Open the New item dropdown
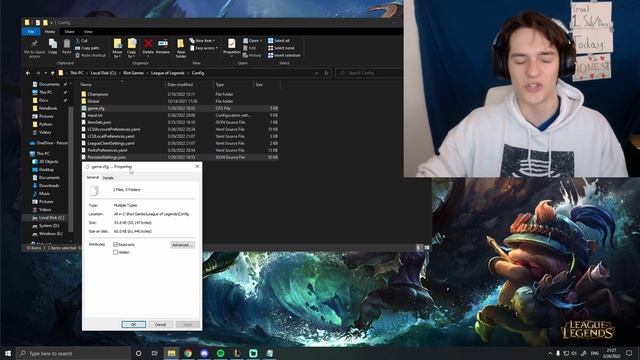This screenshot has width=640, height=360. (202, 41)
